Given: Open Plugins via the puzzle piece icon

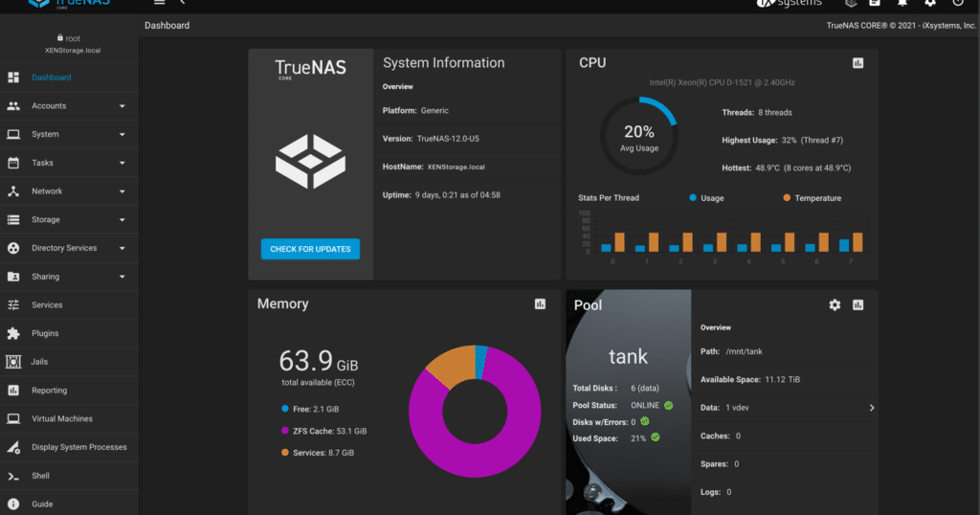Looking at the screenshot, I should [x=13, y=333].
